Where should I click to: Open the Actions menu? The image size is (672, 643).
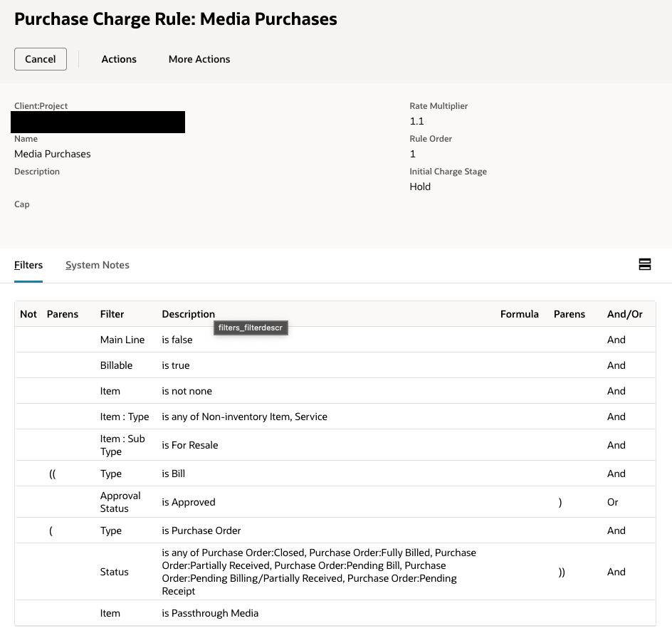click(119, 59)
